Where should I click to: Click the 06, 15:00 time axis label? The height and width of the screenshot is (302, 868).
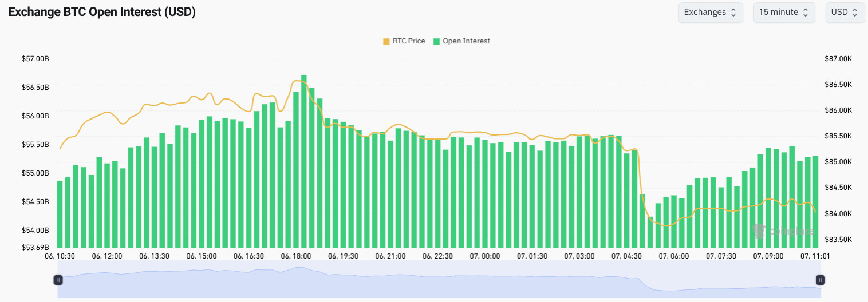(202, 257)
